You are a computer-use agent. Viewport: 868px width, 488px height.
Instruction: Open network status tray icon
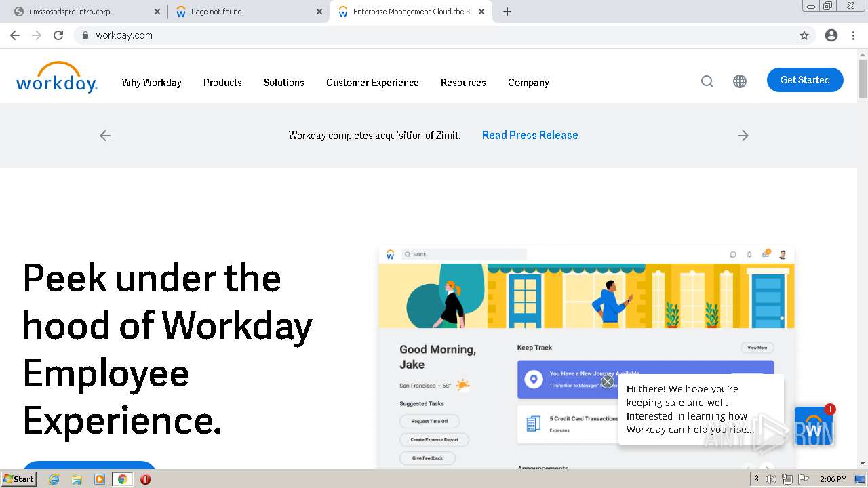[x=787, y=479]
